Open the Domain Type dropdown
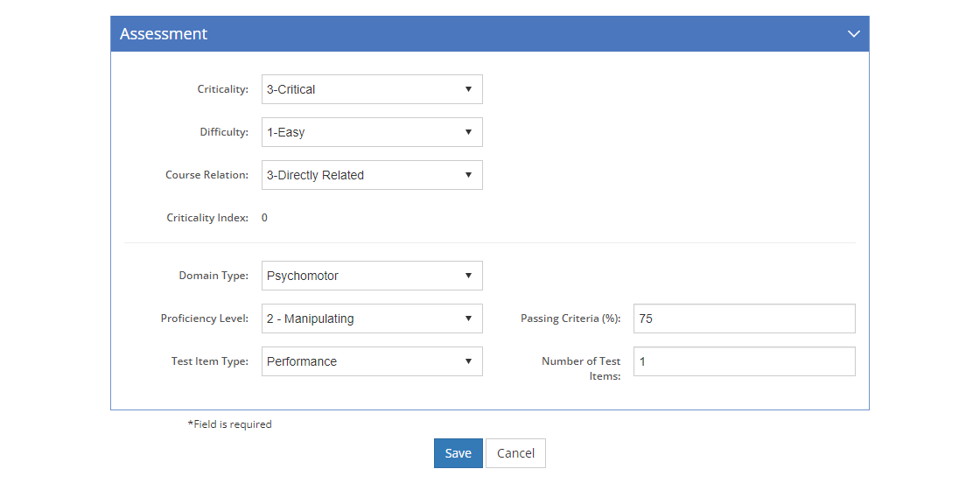Image resolution: width=980 pixels, height=483 pixels. [372, 276]
